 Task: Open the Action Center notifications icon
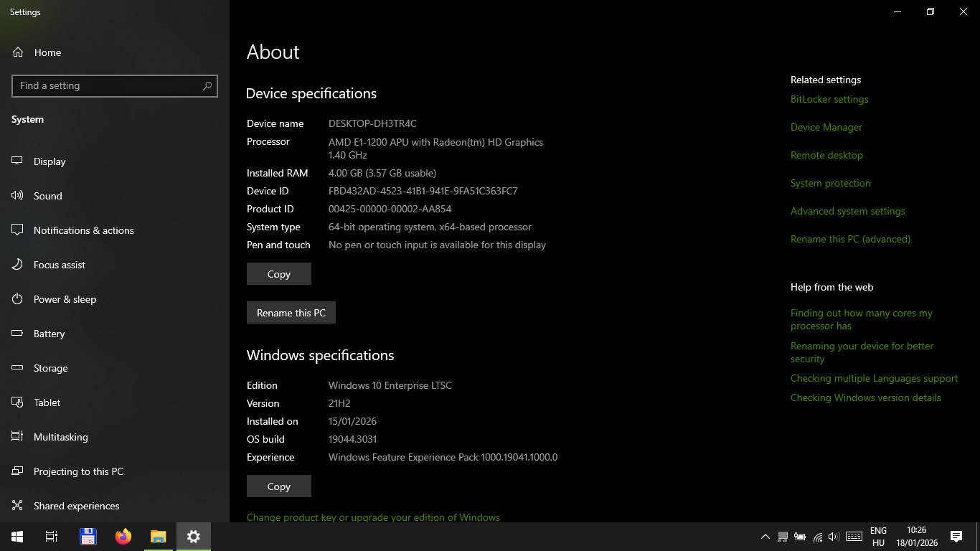coord(956,537)
